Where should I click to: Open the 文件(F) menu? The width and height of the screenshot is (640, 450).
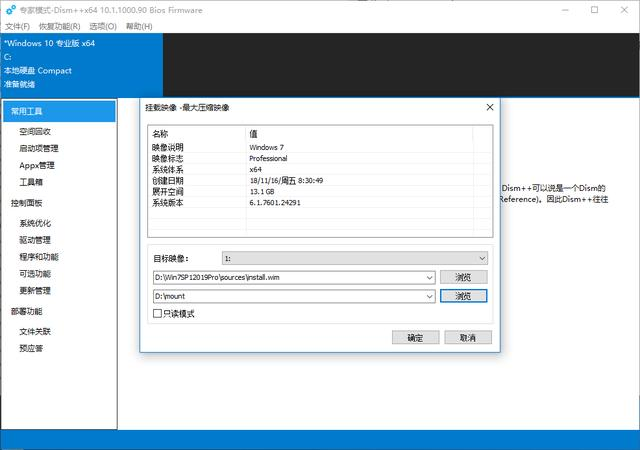tap(17, 27)
